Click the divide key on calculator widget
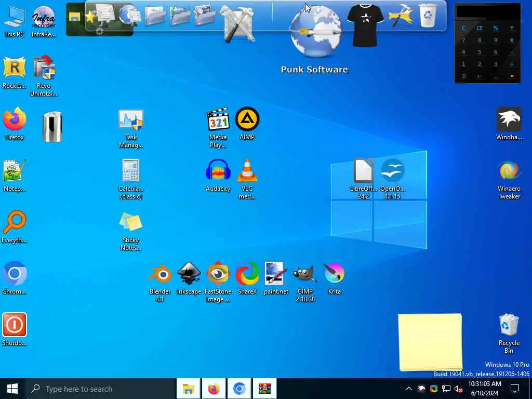 point(512,28)
